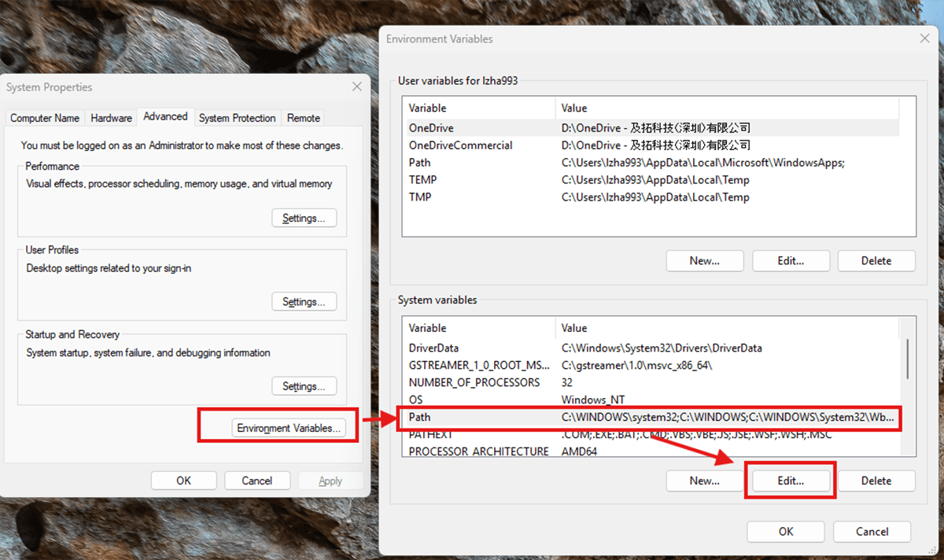
Task: Click Edit under System variables
Action: 790,481
